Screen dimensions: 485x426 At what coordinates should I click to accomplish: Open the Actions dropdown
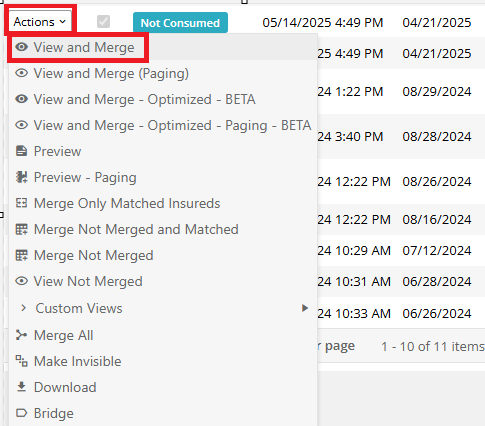tap(40, 22)
